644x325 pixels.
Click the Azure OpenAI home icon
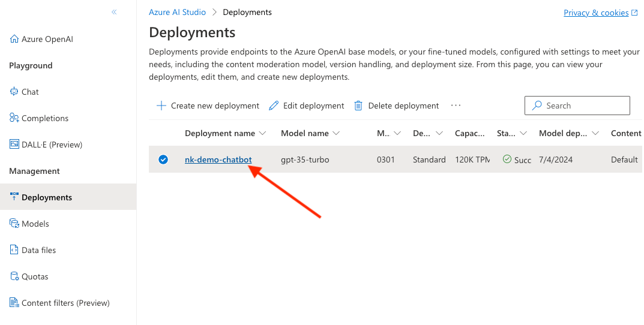14,39
